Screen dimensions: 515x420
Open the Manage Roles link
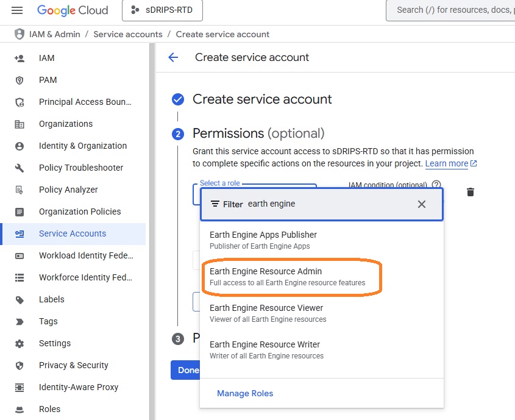pyautogui.click(x=245, y=393)
